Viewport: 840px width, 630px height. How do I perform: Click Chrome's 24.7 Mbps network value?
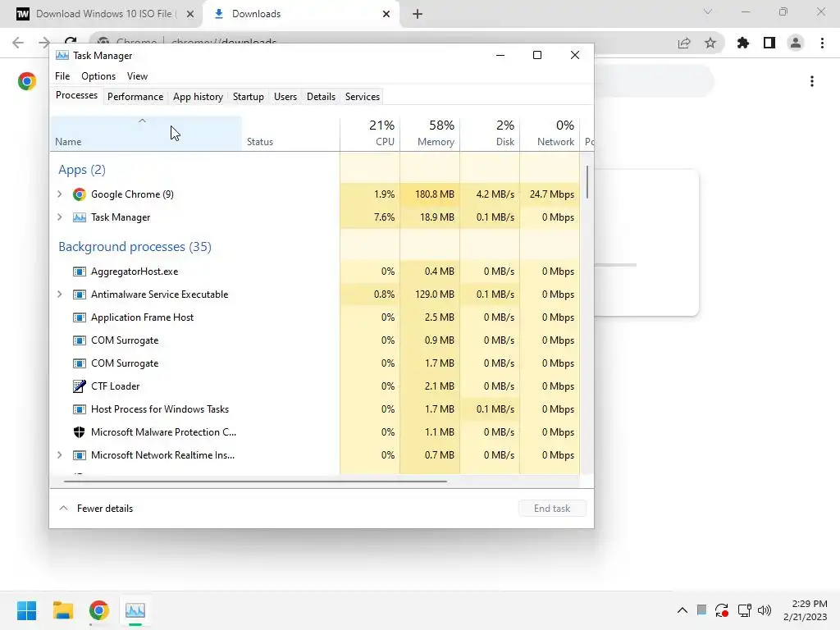(552, 194)
